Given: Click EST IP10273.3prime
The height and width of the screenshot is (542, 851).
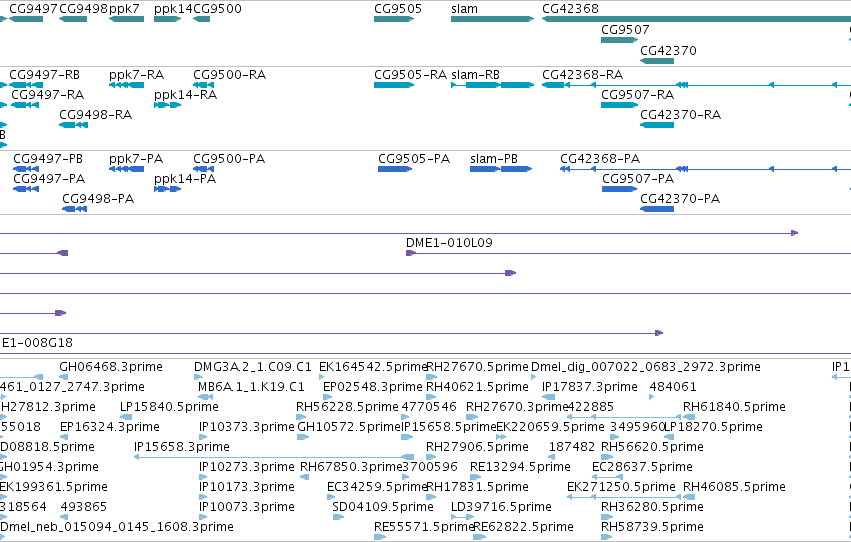Looking at the screenshot, I should point(204,477).
